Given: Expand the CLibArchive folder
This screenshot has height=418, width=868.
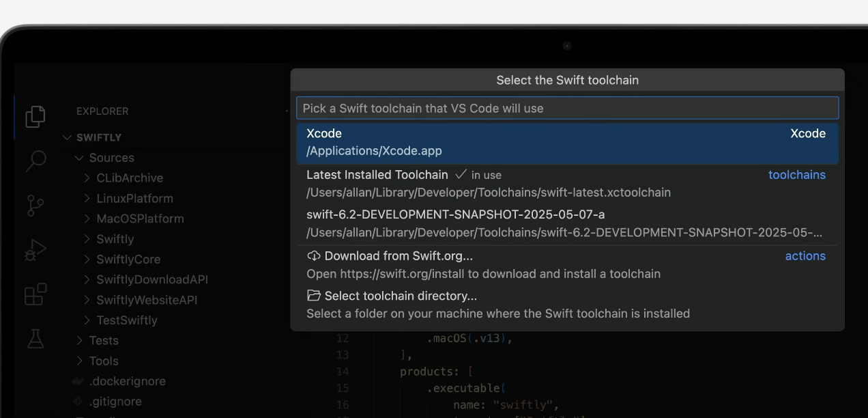Looking at the screenshot, I should pos(87,178).
